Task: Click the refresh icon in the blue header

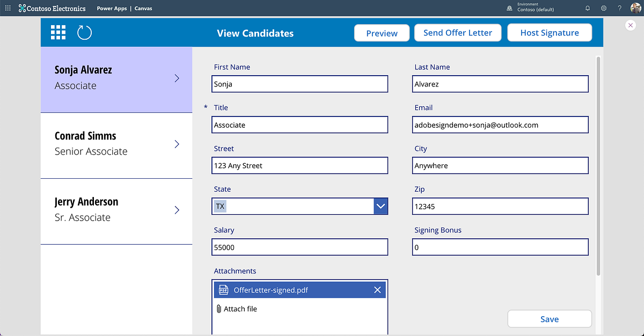Action: (x=84, y=32)
